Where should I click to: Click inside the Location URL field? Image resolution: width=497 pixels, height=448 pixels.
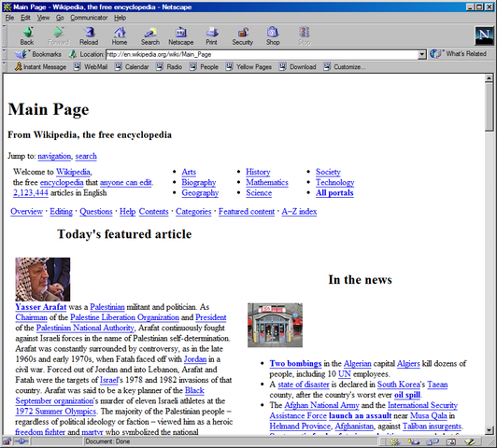pyautogui.click(x=263, y=54)
